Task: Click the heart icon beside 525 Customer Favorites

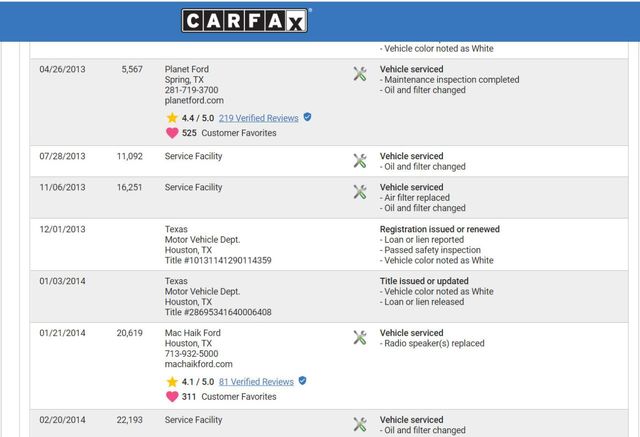Action: (x=171, y=133)
